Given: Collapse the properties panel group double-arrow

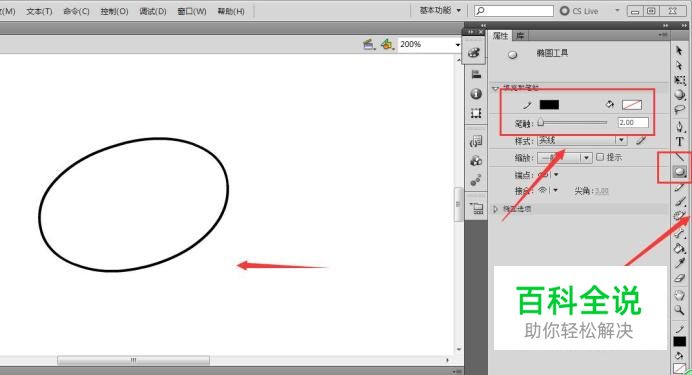Looking at the screenshot, I should click(666, 26).
